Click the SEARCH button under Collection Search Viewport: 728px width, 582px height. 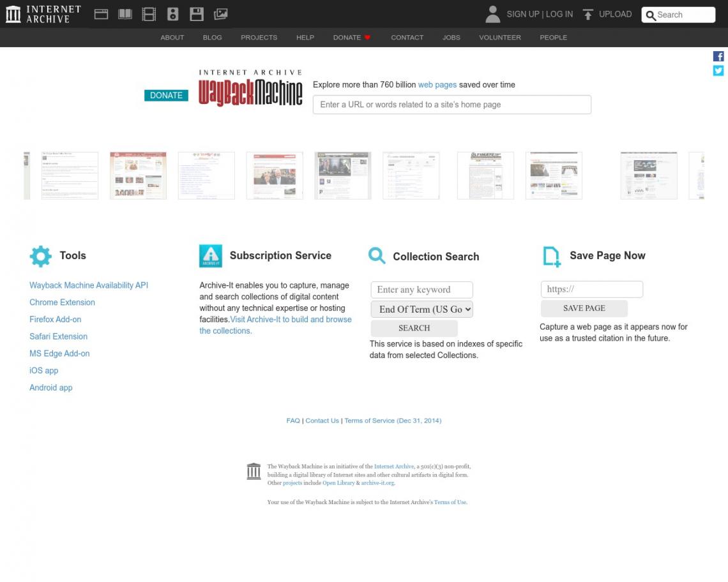pos(414,329)
